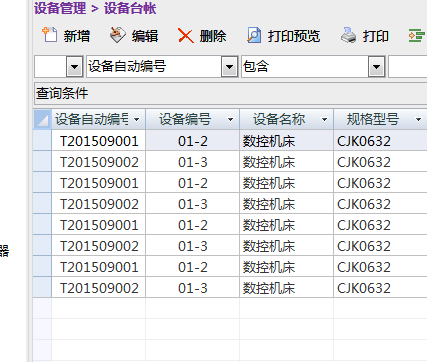Click the second row's 01-3 cell
This screenshot has height=362, width=427.
tap(193, 162)
